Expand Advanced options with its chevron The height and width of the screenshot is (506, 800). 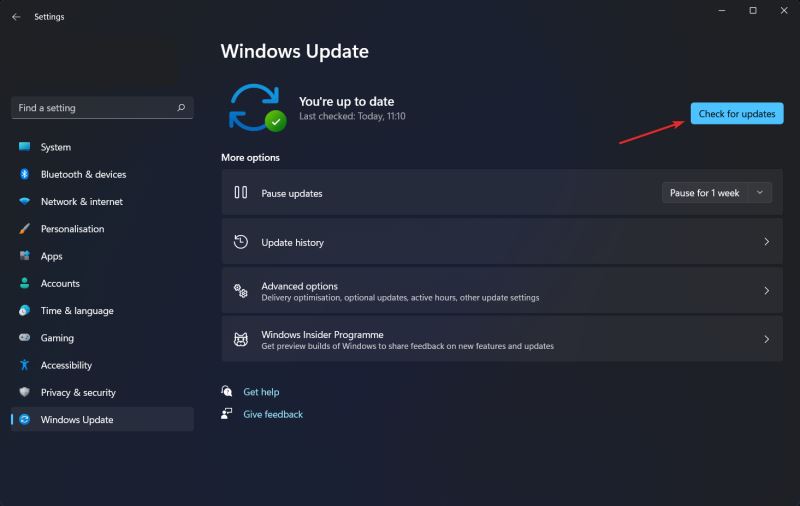coord(766,291)
